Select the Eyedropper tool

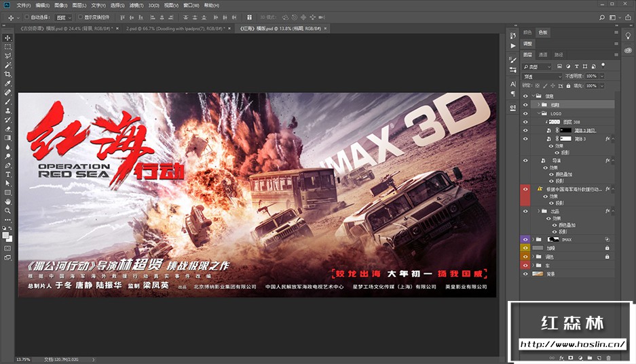click(7, 83)
